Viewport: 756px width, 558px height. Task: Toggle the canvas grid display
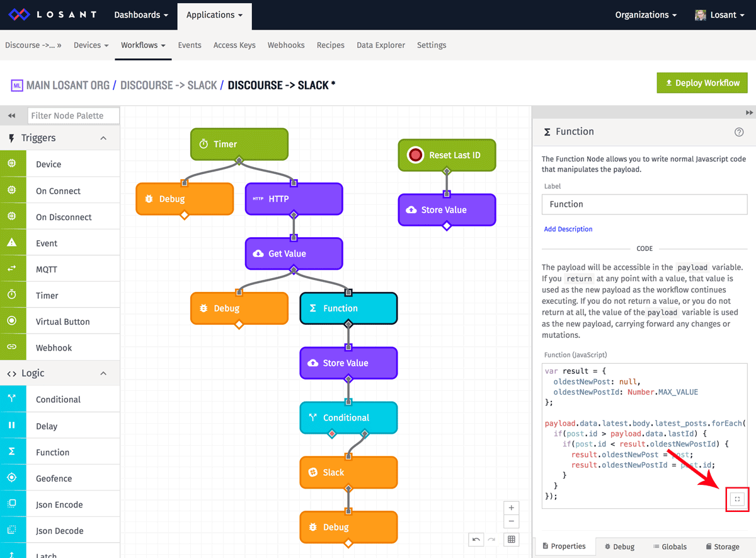512,539
